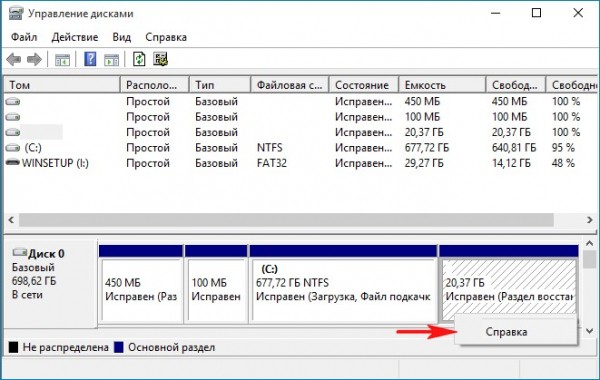Click the down arrow of disk pane scrollbar
The image size is (600, 380).
590,331
